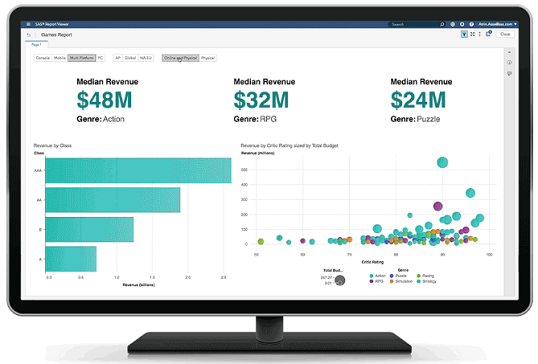The image size is (538, 364).
Task: Open the user account dropdown in the top bar
Action: click(497, 24)
